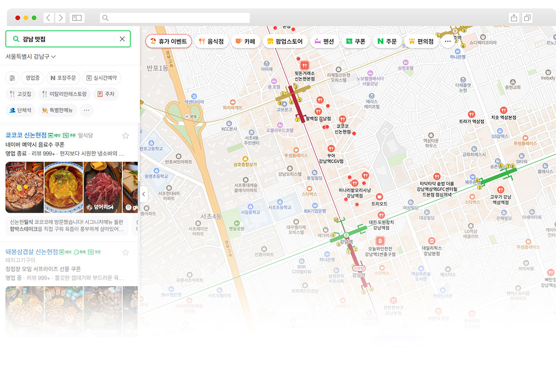Image resolution: width=556 pixels, height=392 pixels.
Task: Select the 펜션 map category
Action: (x=324, y=41)
